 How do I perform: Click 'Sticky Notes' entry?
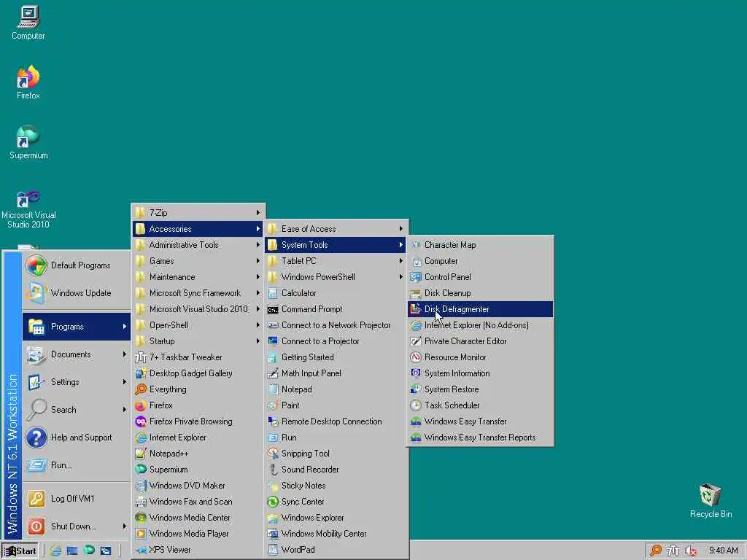[x=336, y=486]
